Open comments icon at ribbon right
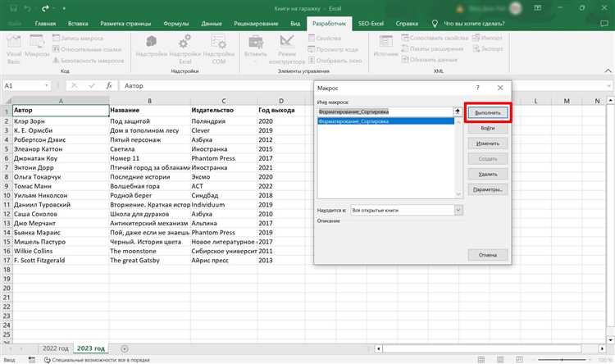615x364 pixels. [x=604, y=24]
